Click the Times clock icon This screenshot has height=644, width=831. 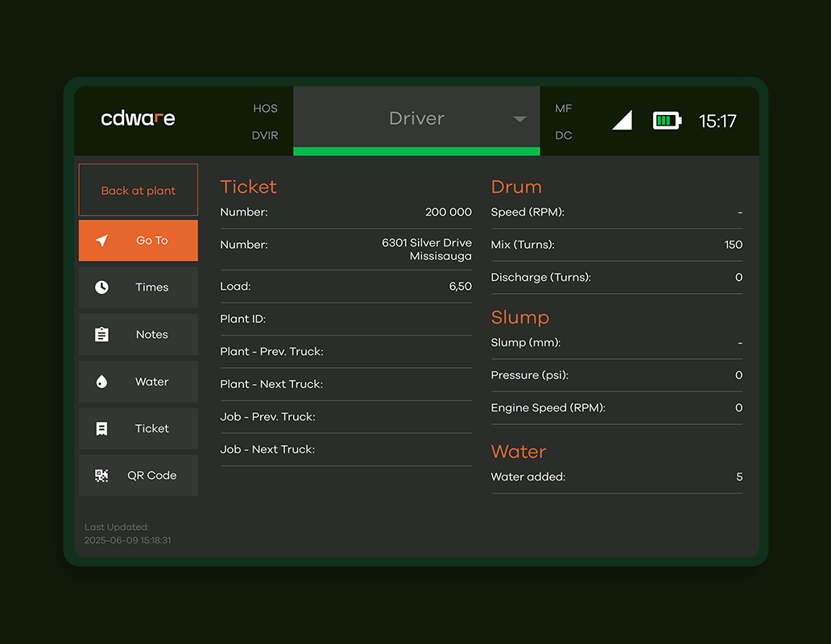(x=101, y=287)
